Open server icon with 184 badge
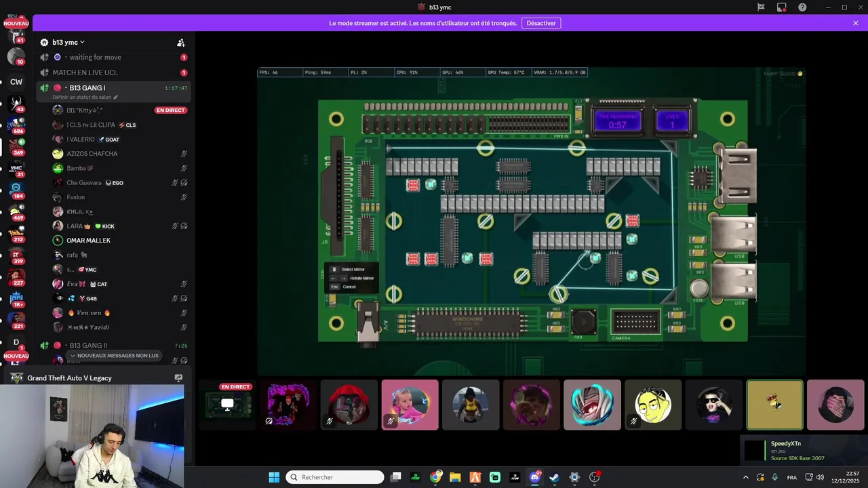The height and width of the screenshot is (488, 868). pyautogui.click(x=16, y=190)
